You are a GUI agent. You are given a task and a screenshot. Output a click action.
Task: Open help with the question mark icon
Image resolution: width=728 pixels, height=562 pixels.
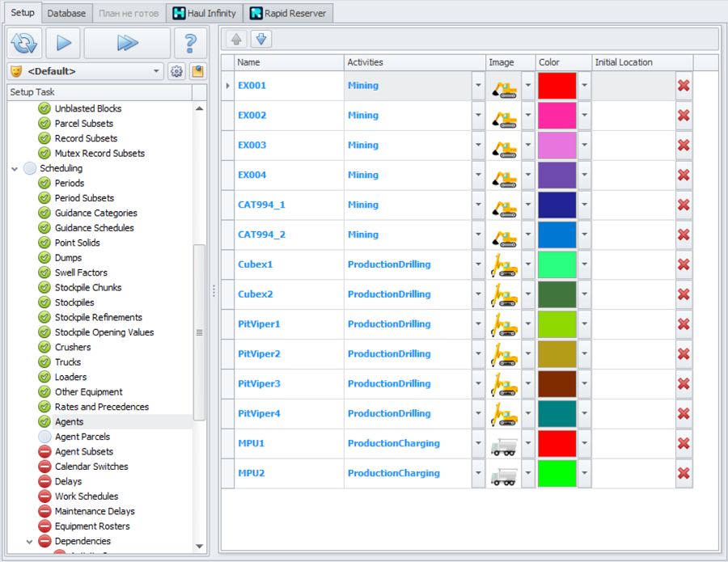pyautogui.click(x=191, y=43)
